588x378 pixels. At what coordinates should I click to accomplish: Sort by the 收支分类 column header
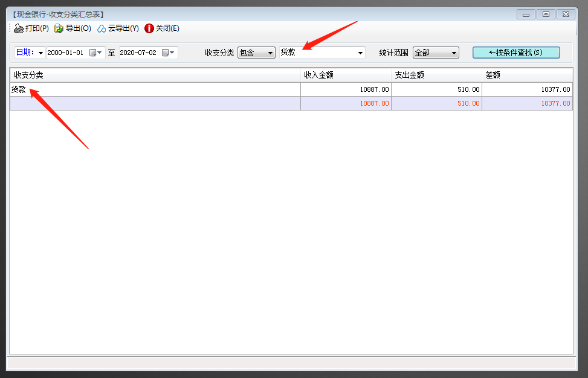click(155, 75)
